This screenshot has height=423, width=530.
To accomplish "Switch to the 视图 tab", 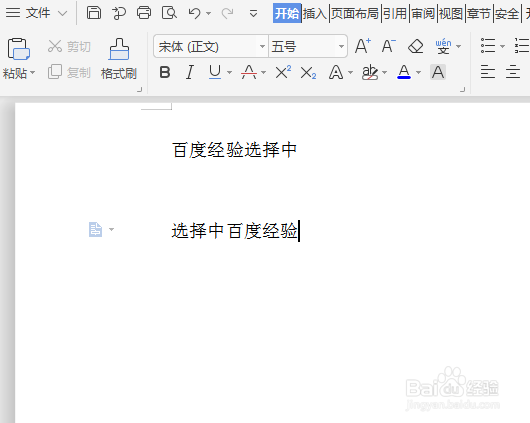I will click(451, 14).
